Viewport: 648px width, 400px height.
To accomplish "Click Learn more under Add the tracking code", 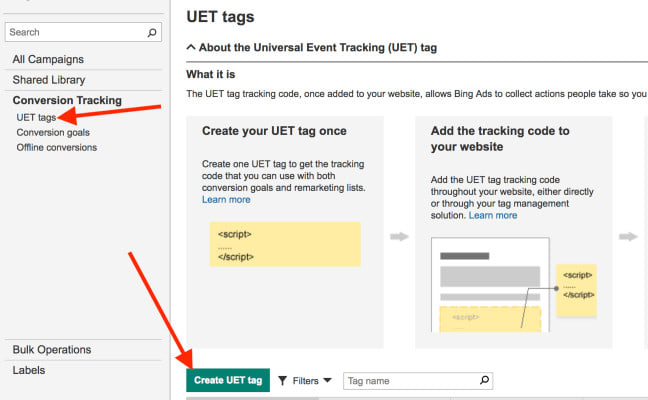I will (493, 215).
